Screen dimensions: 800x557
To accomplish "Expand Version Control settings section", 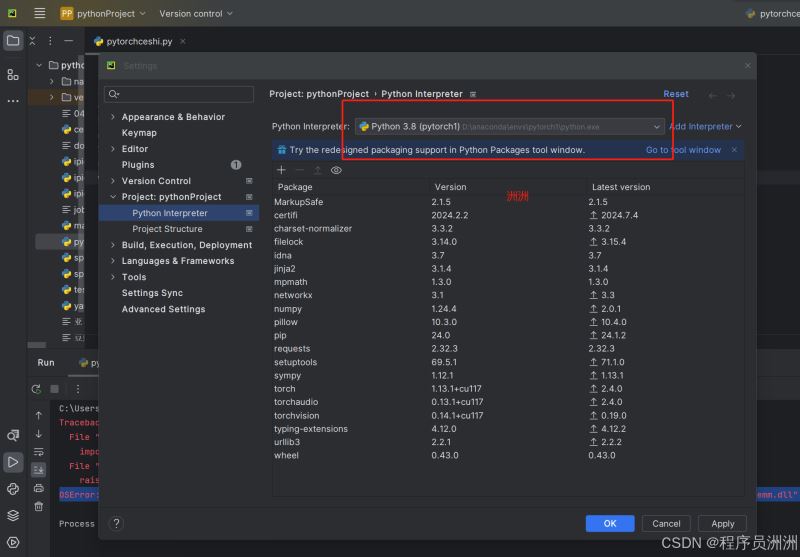I will [113, 181].
